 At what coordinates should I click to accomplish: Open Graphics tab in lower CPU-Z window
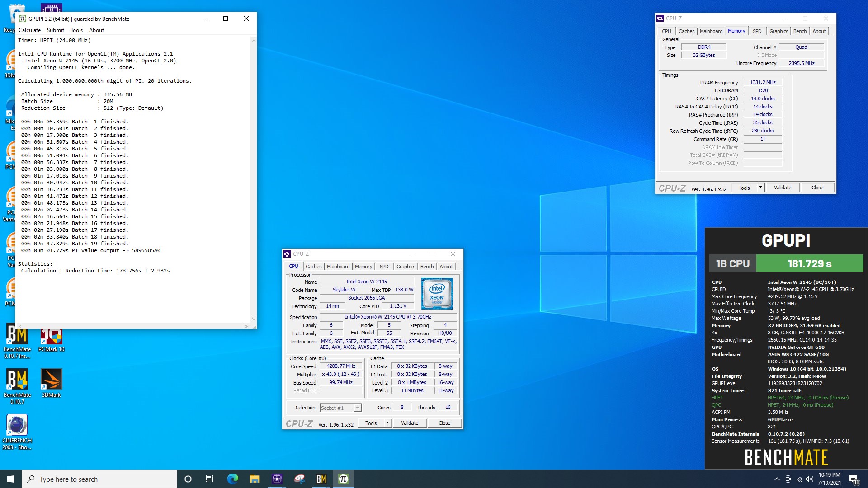click(x=406, y=267)
